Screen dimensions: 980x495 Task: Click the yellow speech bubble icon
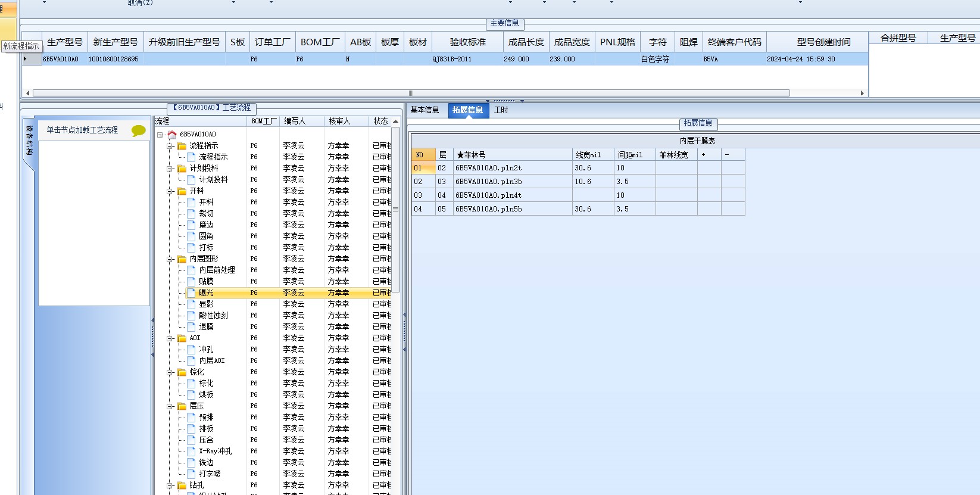click(x=138, y=130)
